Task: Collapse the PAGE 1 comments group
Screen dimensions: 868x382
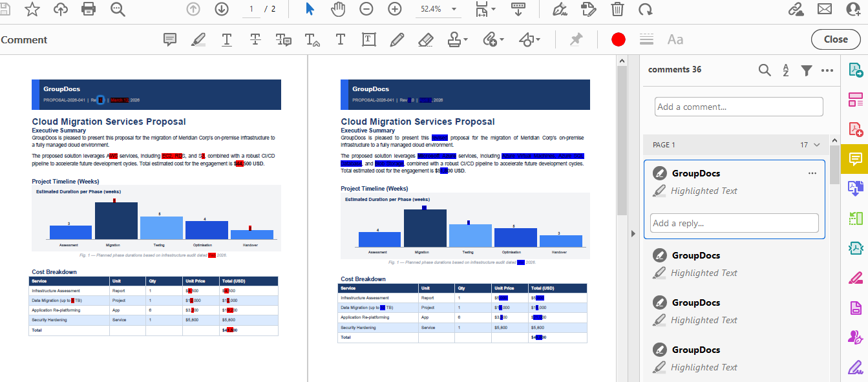Action: tap(817, 145)
